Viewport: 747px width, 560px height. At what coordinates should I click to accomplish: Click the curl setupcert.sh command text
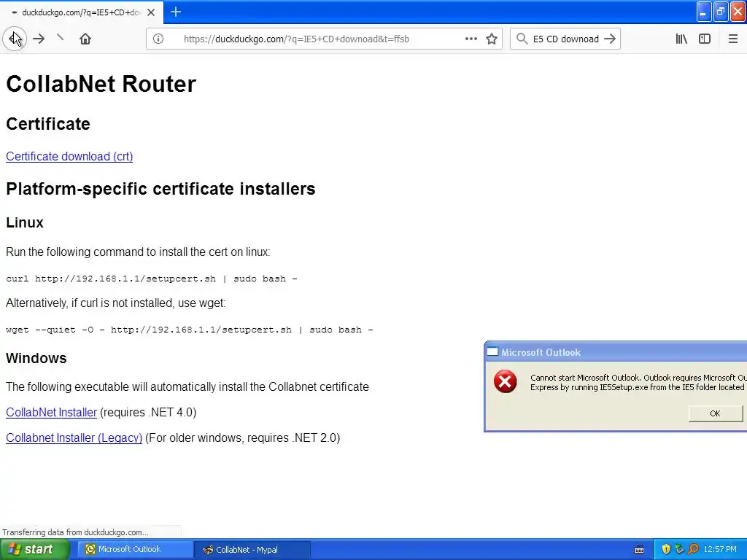click(152, 279)
